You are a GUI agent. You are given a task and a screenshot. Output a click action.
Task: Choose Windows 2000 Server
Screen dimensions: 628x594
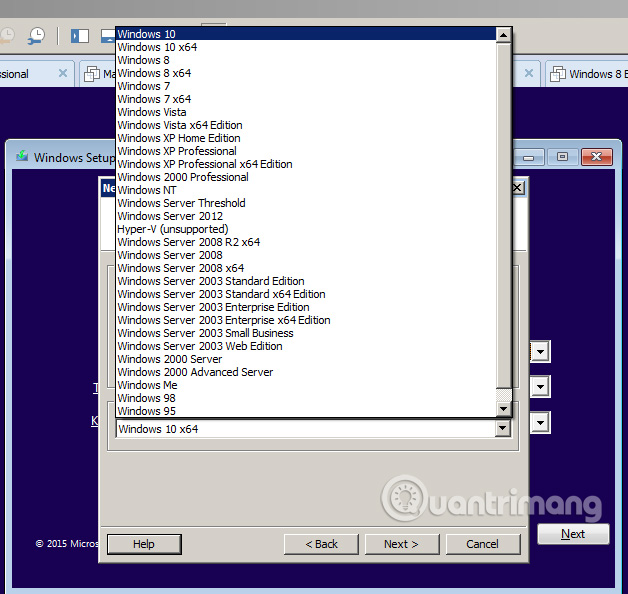[306, 359]
